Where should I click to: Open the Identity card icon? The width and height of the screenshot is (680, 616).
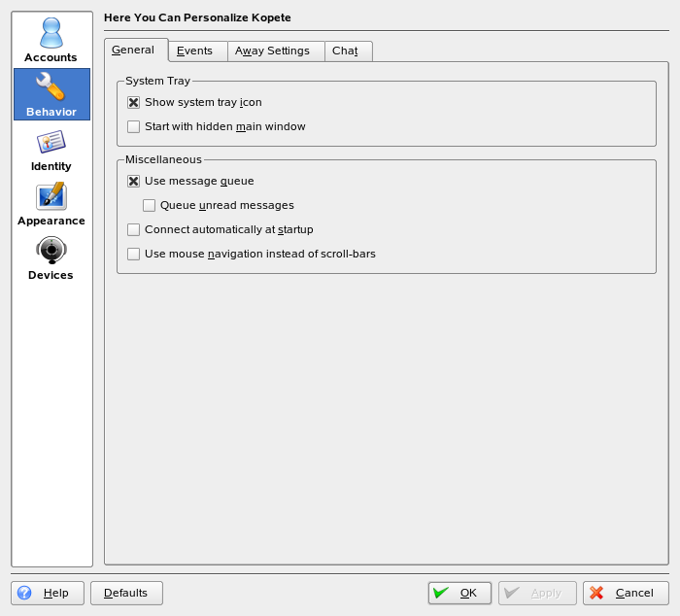pos(51,142)
